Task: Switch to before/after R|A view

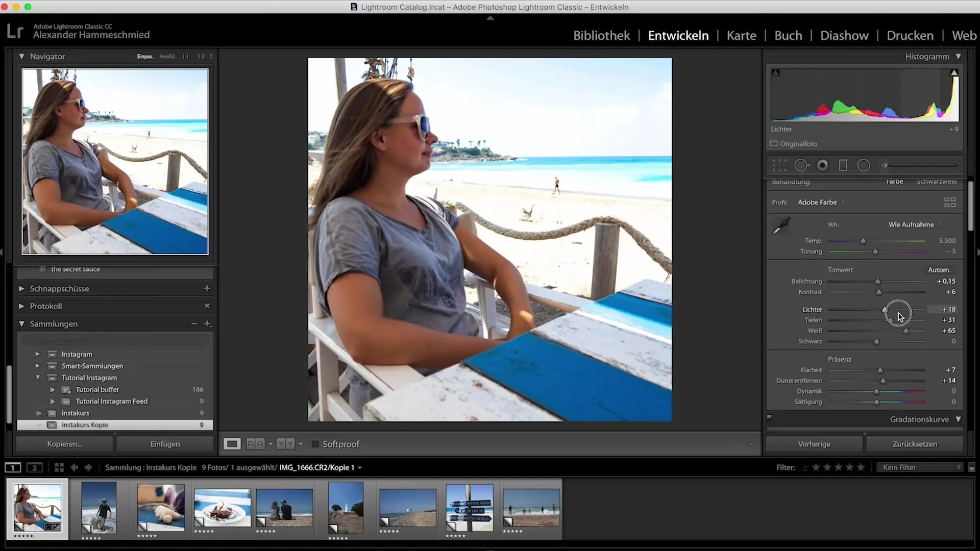Action: [256, 444]
